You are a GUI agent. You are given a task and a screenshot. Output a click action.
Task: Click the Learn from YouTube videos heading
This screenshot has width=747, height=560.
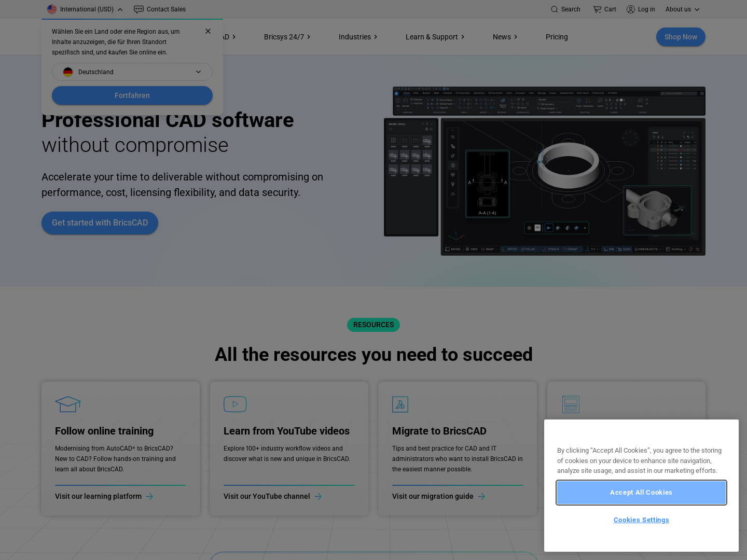point(286,431)
